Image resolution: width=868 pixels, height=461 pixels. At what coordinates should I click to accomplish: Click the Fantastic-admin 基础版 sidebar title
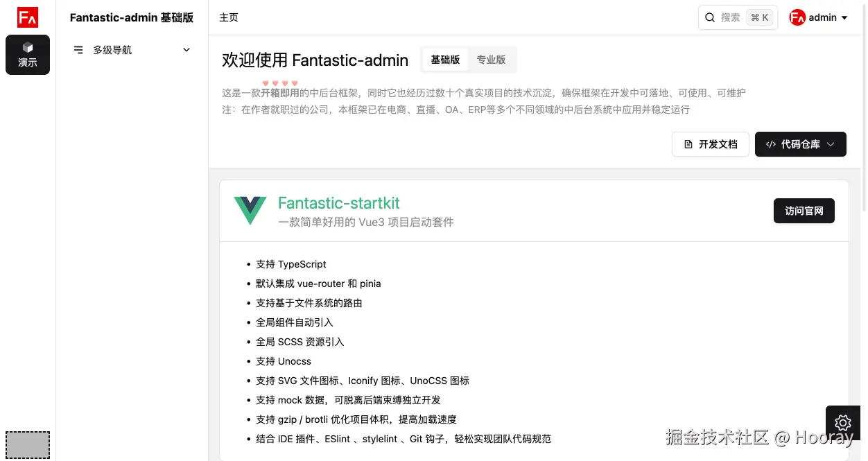[132, 18]
